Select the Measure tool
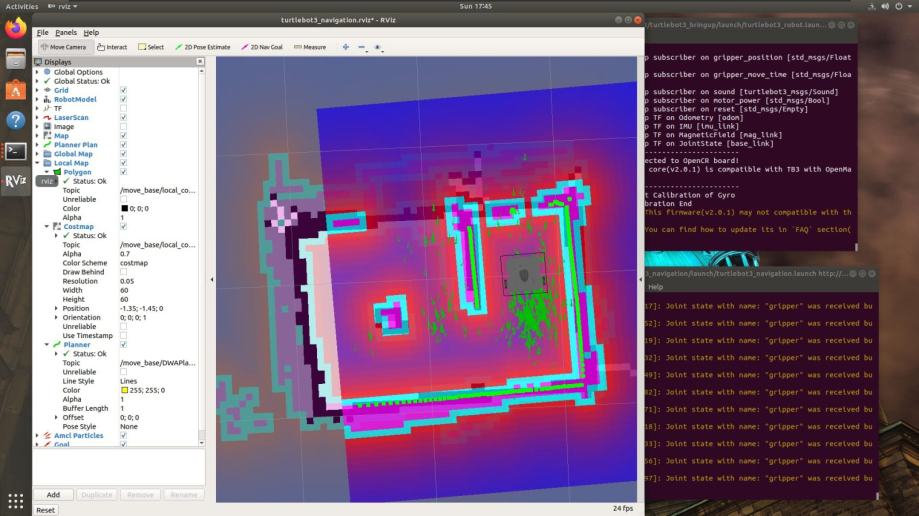Screen dimensions: 919x516 point(310,47)
